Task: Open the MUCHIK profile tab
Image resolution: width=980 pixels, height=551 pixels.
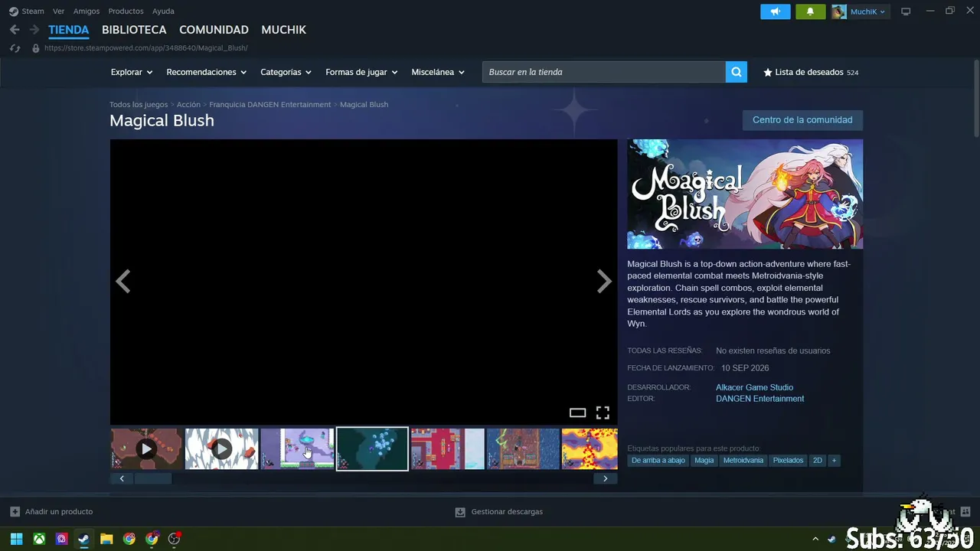Action: click(x=283, y=30)
